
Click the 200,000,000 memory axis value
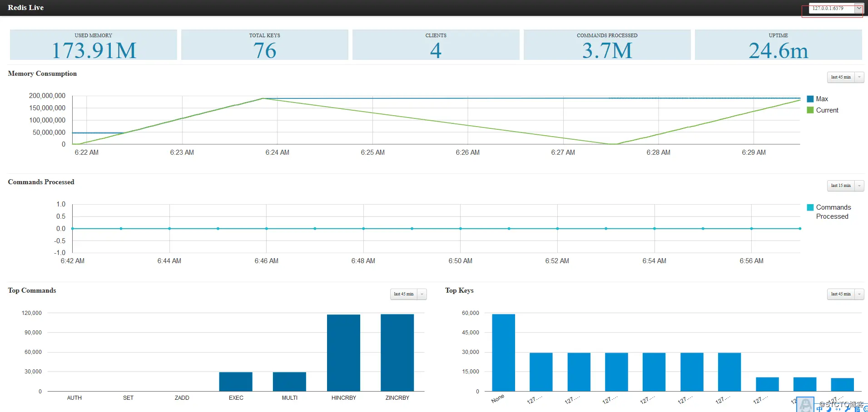(x=47, y=96)
